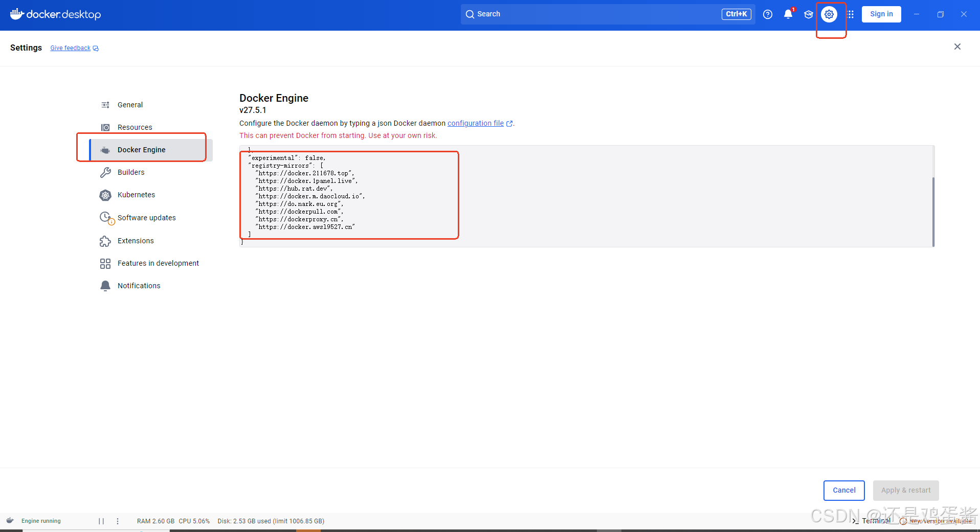View Features in development settings
Viewport: 980px width, 532px height.
[x=158, y=263]
